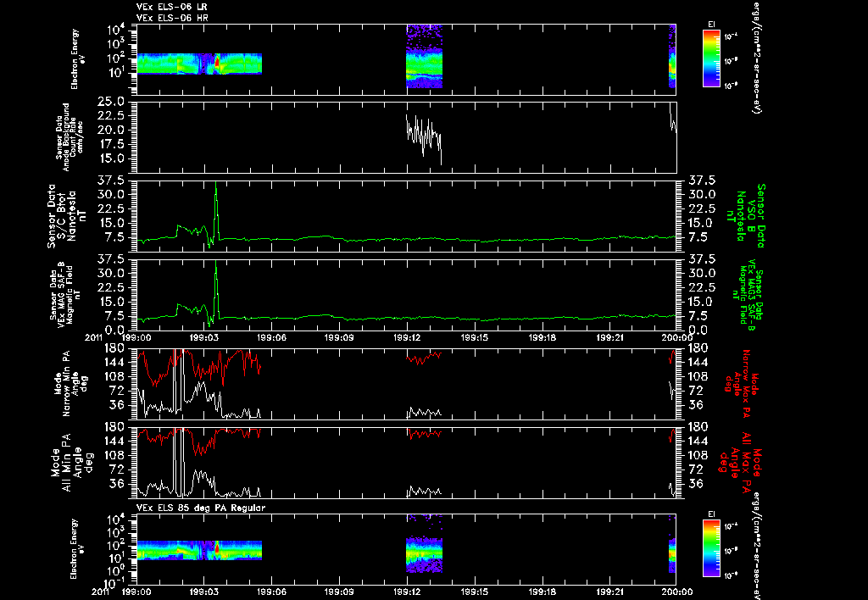This screenshot has height=600, width=868.
Task: Click the 20.0 tick value on count rate axis
Action: (111, 130)
